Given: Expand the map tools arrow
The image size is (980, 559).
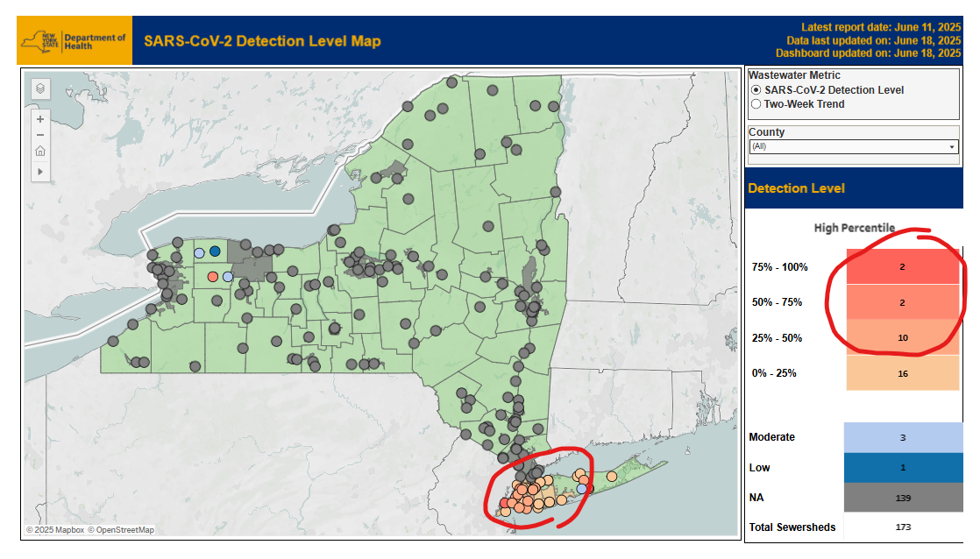Looking at the screenshot, I should (40, 171).
